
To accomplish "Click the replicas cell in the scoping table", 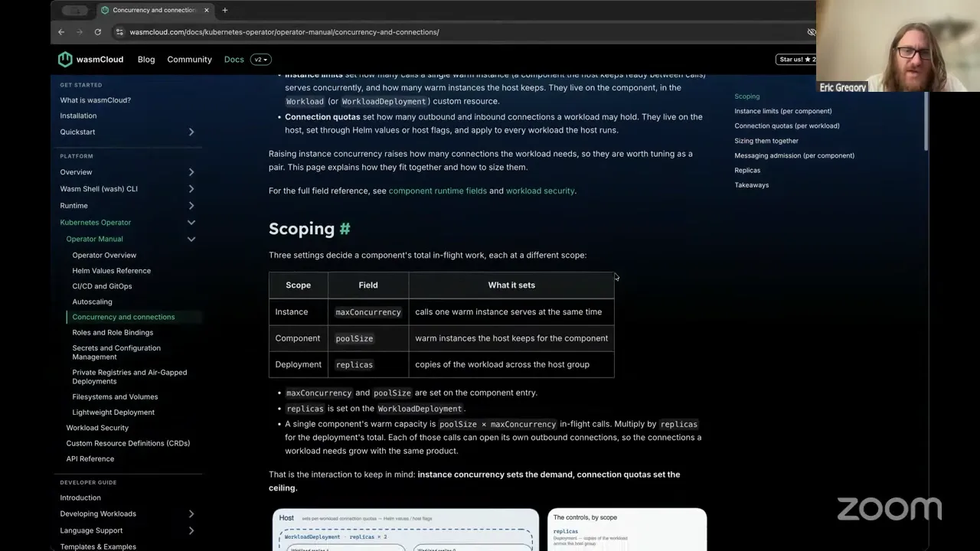I will click(x=368, y=364).
